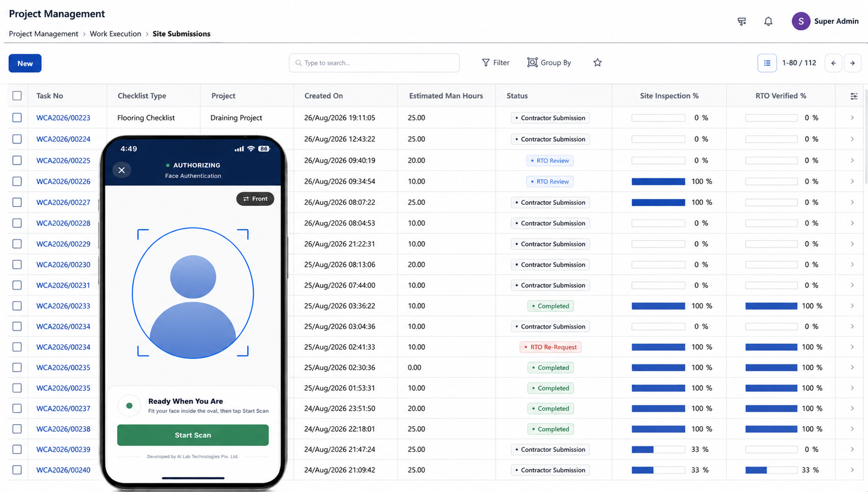
Task: Click Draining Project cell text
Action: [x=236, y=118]
